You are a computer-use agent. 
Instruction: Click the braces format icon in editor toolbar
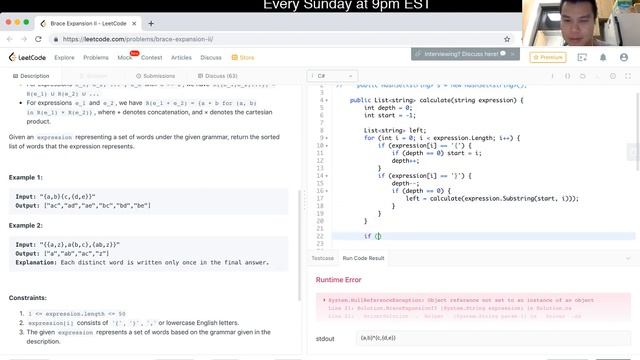coord(567,76)
